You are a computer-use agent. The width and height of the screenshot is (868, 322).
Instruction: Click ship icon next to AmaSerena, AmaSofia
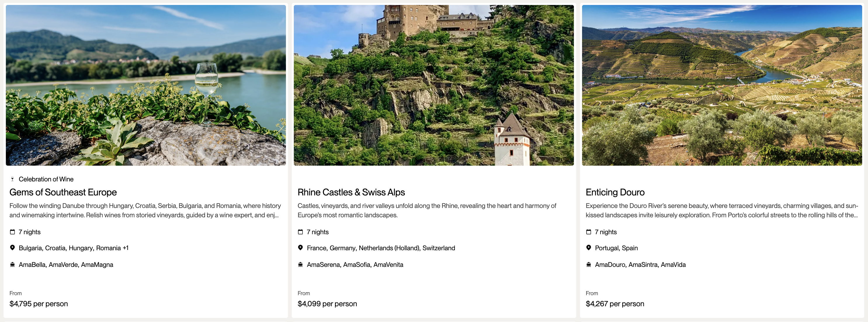300,265
